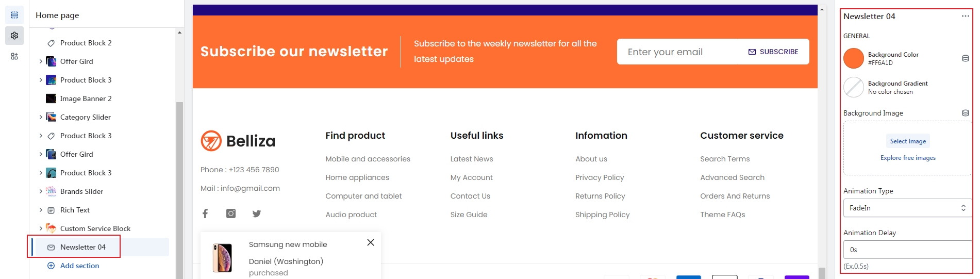Expand the Category Slider section
Screen dimensions: 980x279
pyautogui.click(x=41, y=117)
